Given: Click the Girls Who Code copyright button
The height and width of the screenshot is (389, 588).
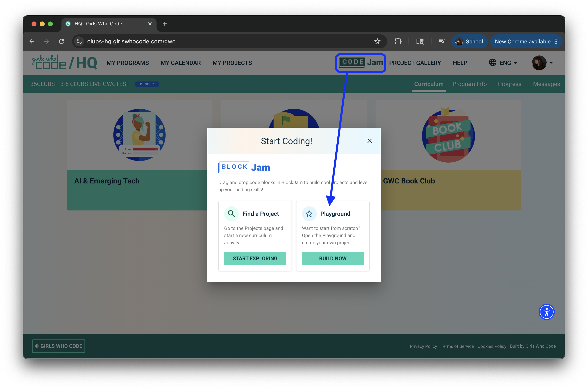Looking at the screenshot, I should [x=59, y=346].
